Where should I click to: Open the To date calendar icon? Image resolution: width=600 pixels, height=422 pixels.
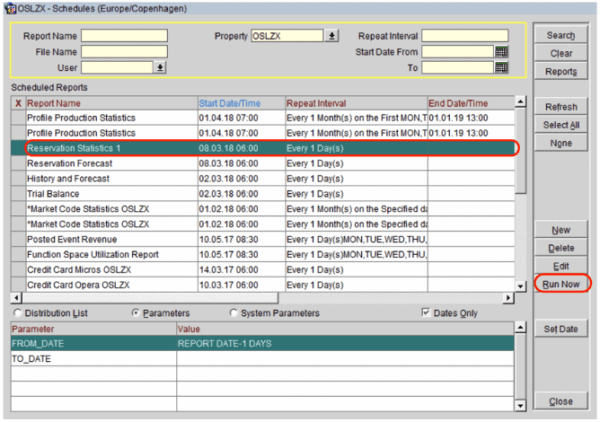pos(501,68)
